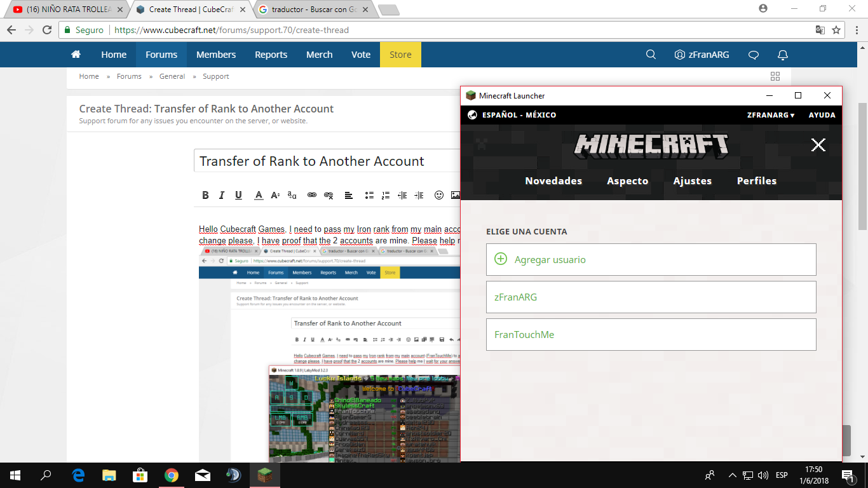Insert a link in the editor
The image size is (868, 488).
tap(312, 195)
